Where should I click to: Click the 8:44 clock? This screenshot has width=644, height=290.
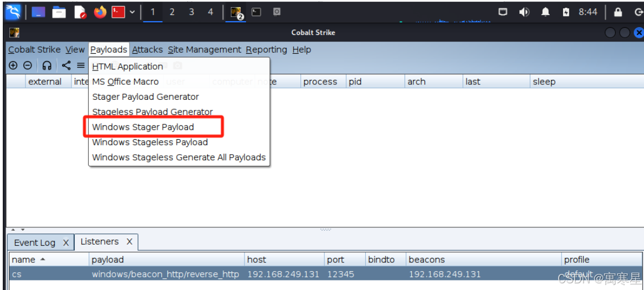[x=587, y=12]
